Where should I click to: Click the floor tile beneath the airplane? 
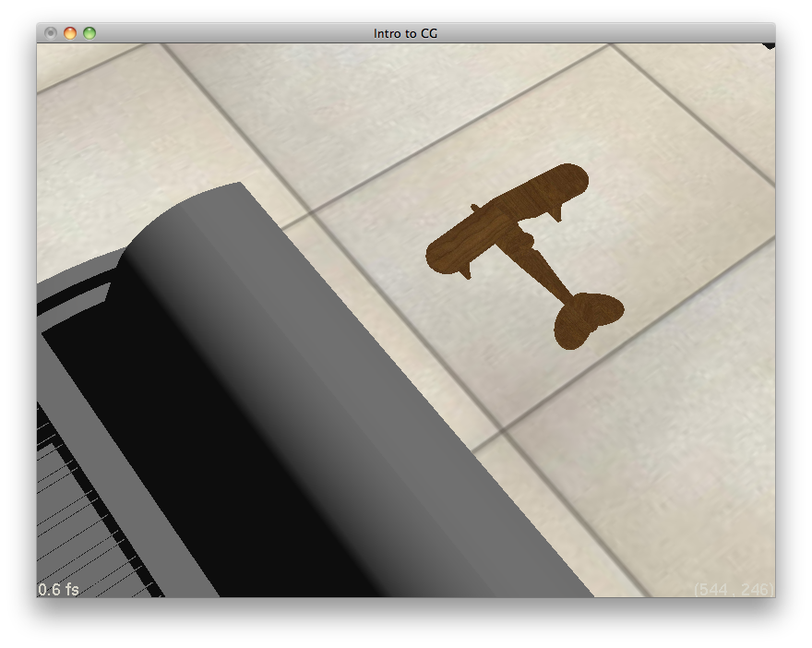pyautogui.click(x=517, y=351)
